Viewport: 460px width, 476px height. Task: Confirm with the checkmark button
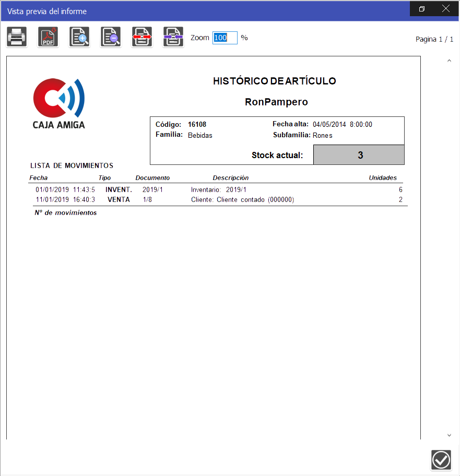tap(441, 460)
